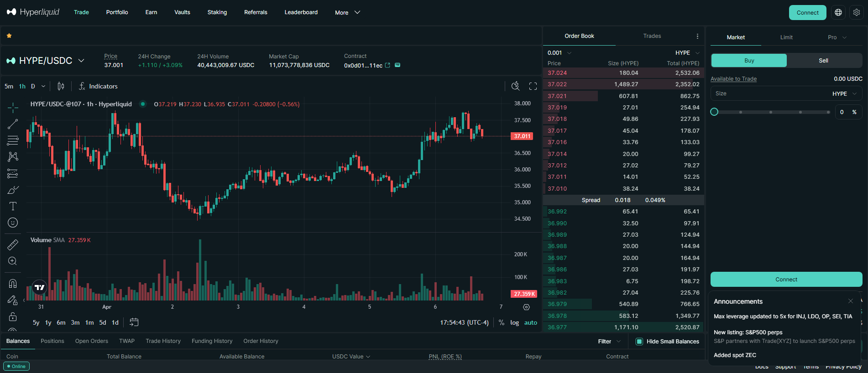
Task: Close the Announcements panel
Action: (851, 301)
